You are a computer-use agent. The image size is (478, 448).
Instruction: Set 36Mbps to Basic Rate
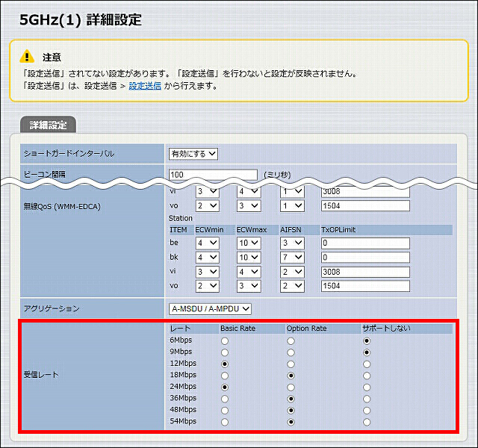click(225, 399)
